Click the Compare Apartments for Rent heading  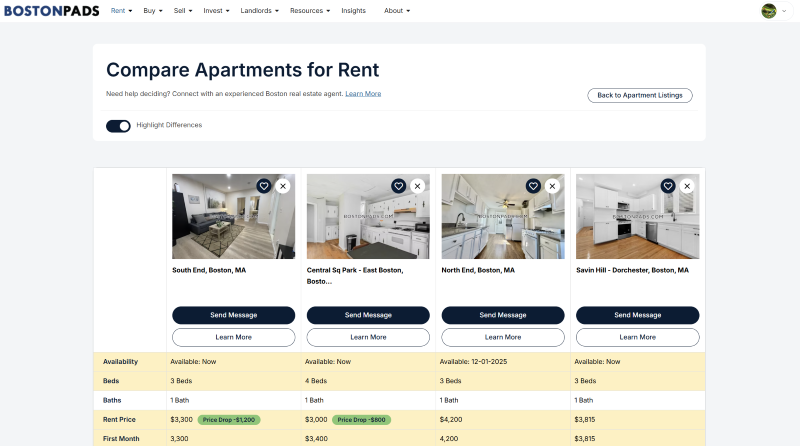coord(242,70)
